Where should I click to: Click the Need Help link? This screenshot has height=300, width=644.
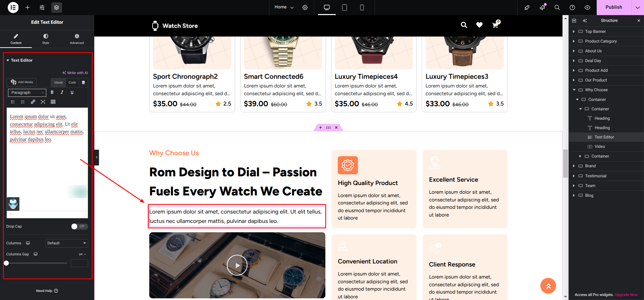pyautogui.click(x=47, y=291)
